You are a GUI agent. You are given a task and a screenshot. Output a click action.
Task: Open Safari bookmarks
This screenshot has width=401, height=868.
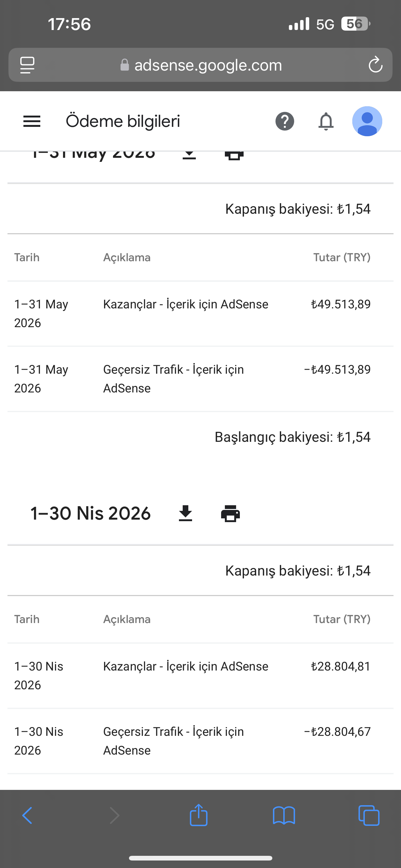(x=284, y=816)
